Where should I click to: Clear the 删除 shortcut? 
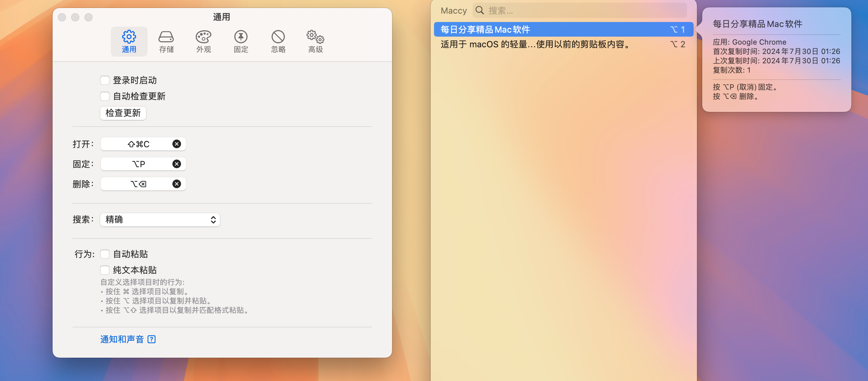point(177,184)
